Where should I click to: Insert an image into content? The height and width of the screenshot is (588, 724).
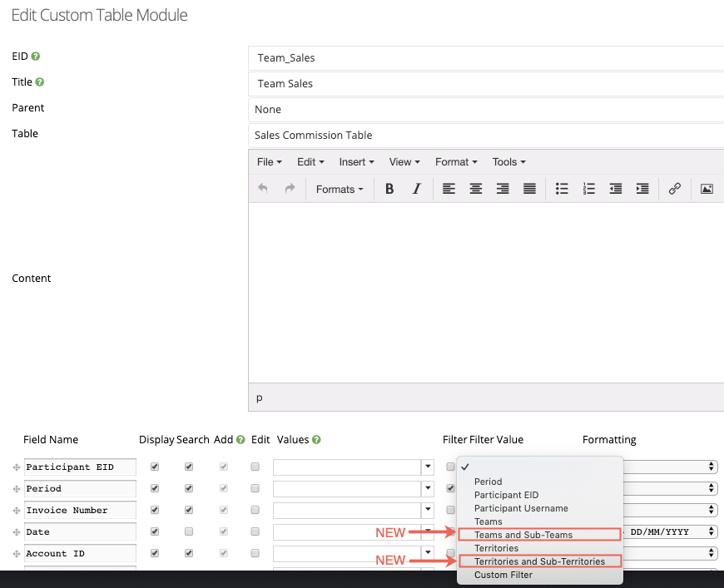point(707,189)
